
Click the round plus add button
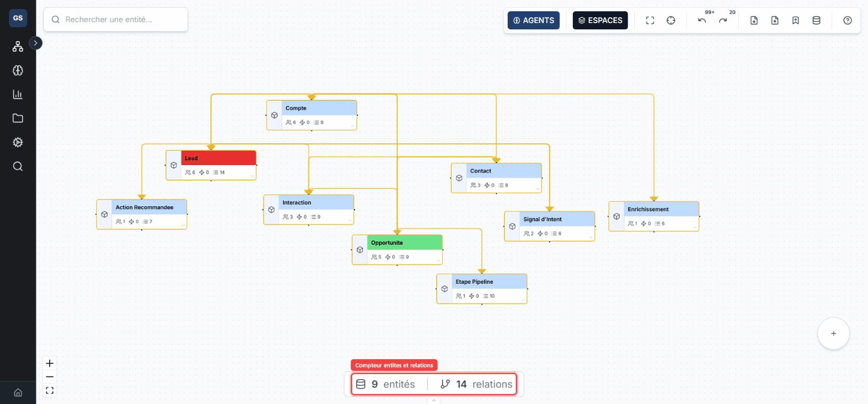pyautogui.click(x=833, y=333)
